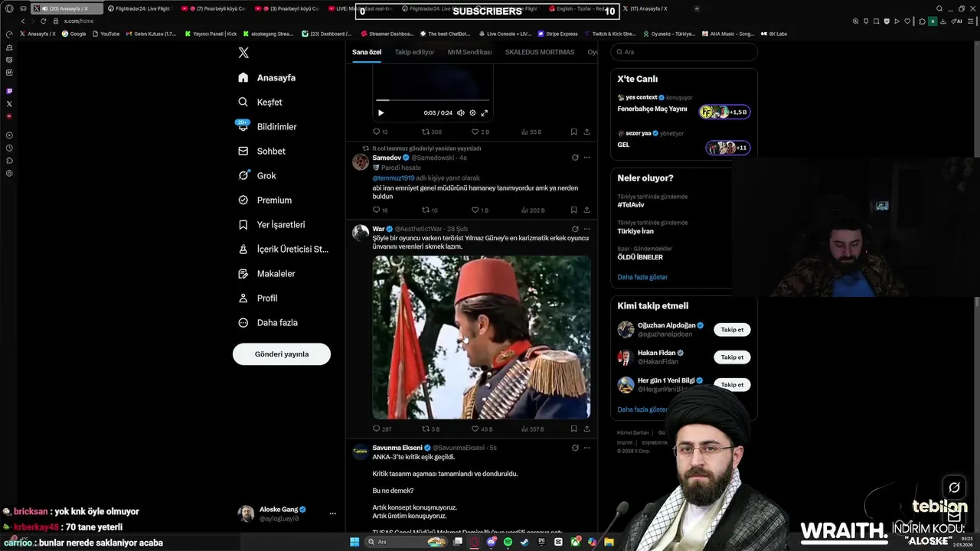
Task: Reply to War's tweet with 287 replies
Action: 382,429
